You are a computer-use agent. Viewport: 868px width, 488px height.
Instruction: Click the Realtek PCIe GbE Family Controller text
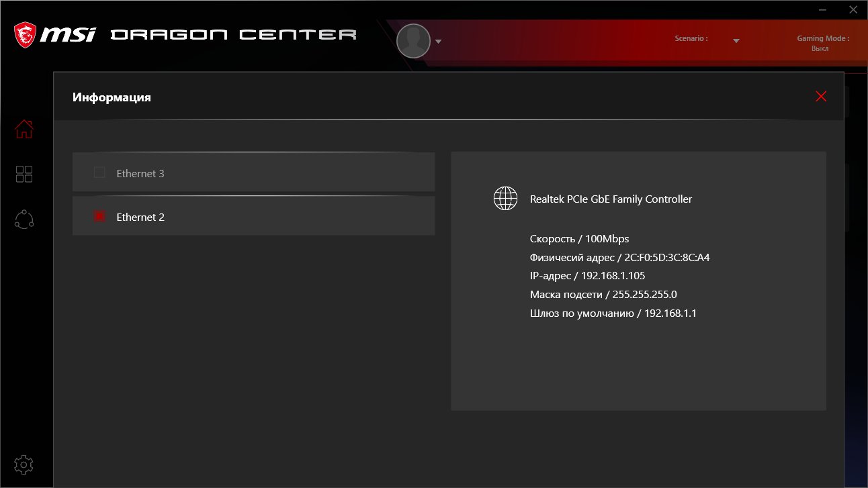611,199
